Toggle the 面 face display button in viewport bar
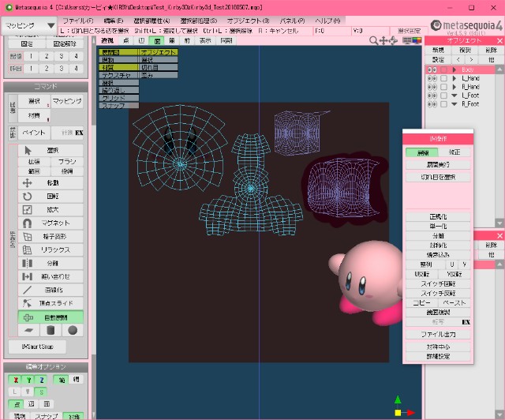505x420 pixels. (x=157, y=41)
